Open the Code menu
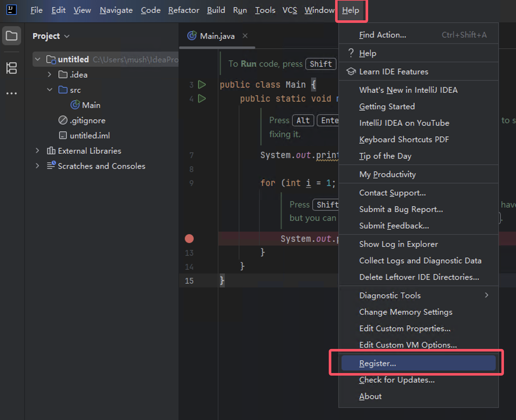 151,10
